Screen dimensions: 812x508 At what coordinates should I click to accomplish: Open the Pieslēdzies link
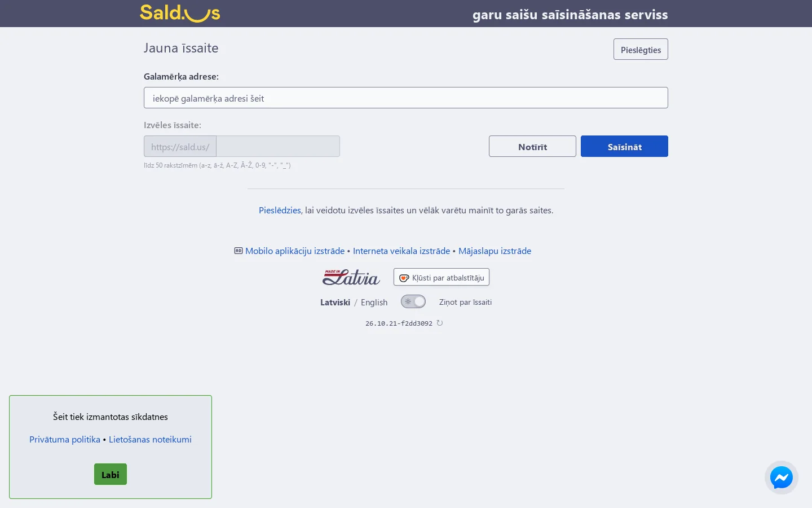[x=280, y=210]
